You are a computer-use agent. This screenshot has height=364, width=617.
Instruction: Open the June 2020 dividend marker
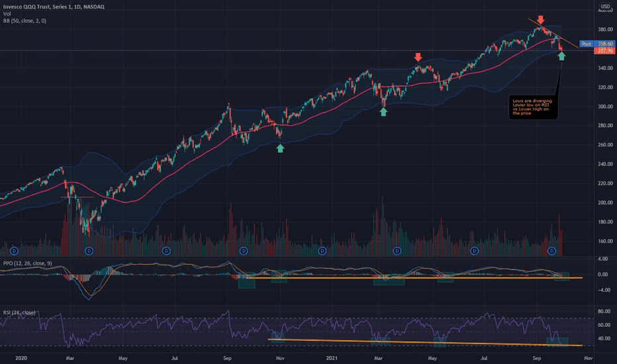click(166, 251)
